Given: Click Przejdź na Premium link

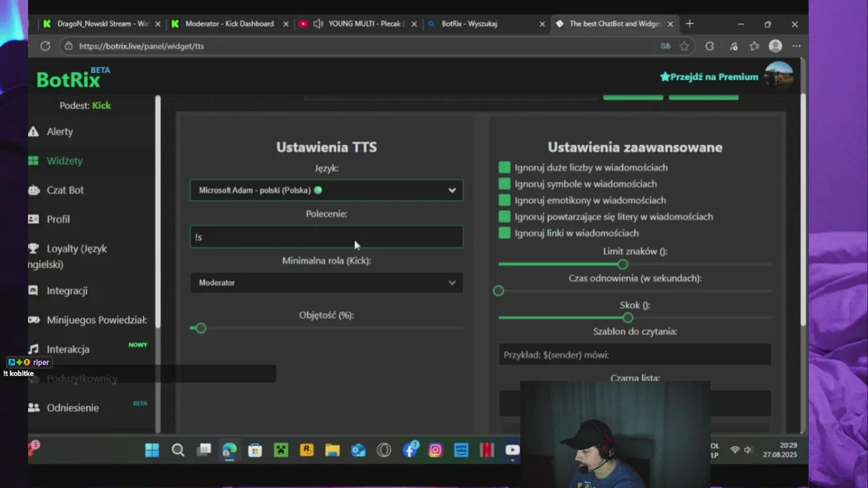Looking at the screenshot, I should tap(709, 77).
